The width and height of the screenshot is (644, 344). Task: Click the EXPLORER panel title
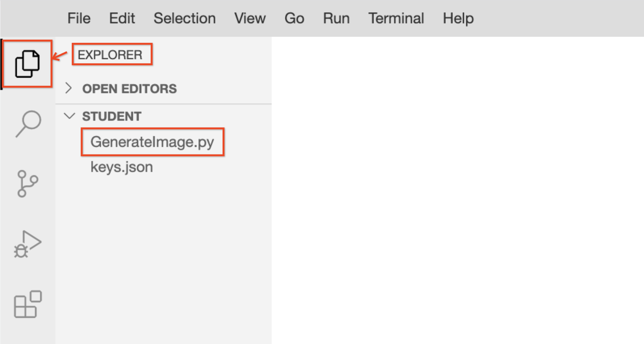[110, 55]
